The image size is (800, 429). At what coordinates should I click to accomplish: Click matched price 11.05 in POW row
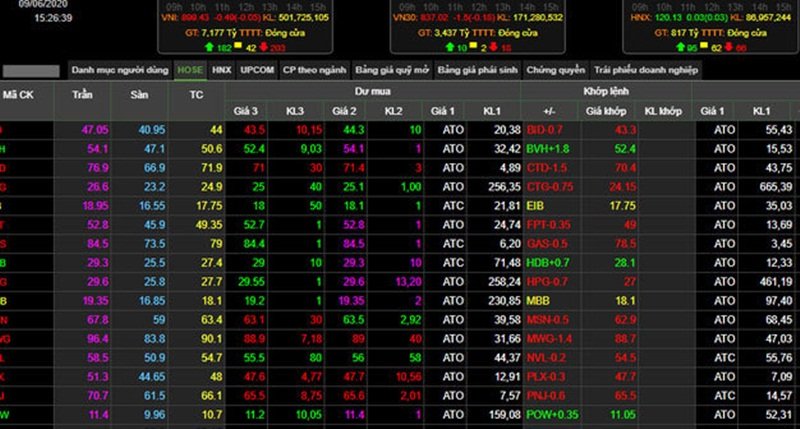pos(623,415)
